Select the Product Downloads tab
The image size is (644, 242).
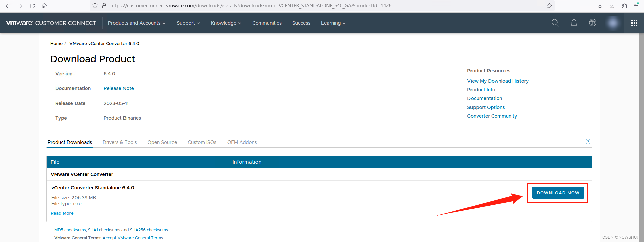point(70,142)
